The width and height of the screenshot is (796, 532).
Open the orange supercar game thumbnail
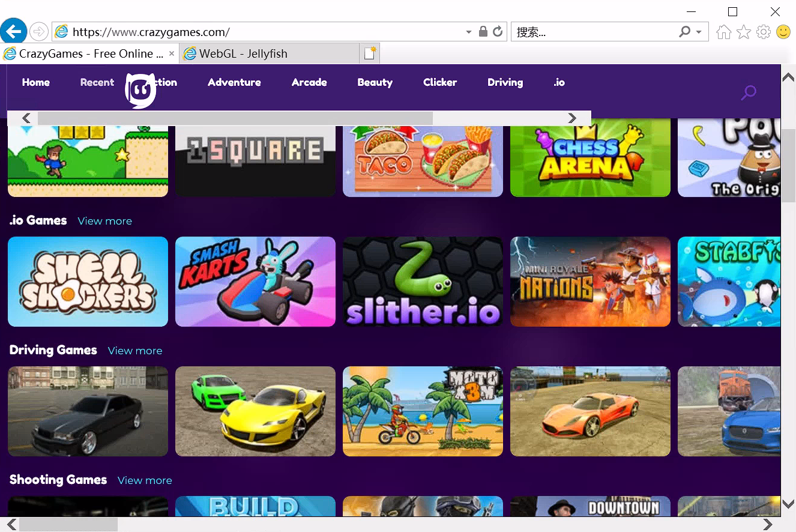(590, 411)
